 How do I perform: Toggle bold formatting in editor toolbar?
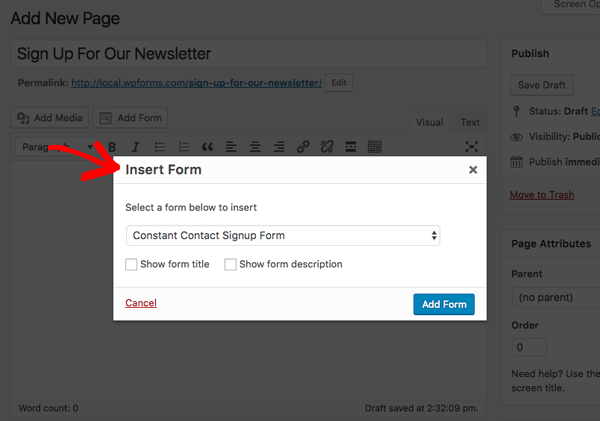coord(112,147)
